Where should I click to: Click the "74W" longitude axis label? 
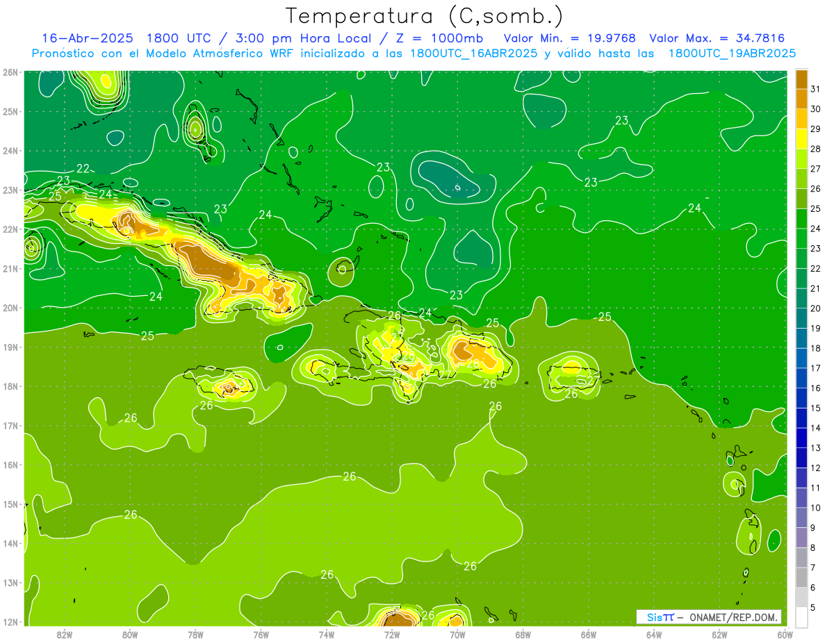[x=327, y=634]
